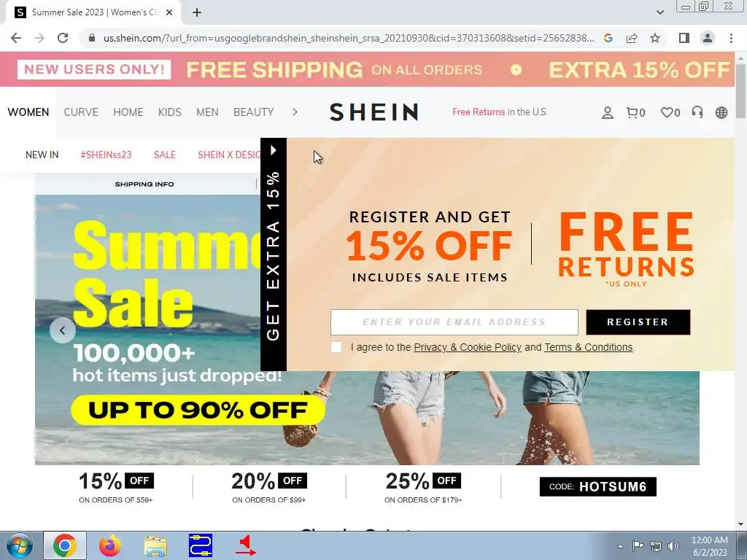Click the email address input field

point(454,322)
